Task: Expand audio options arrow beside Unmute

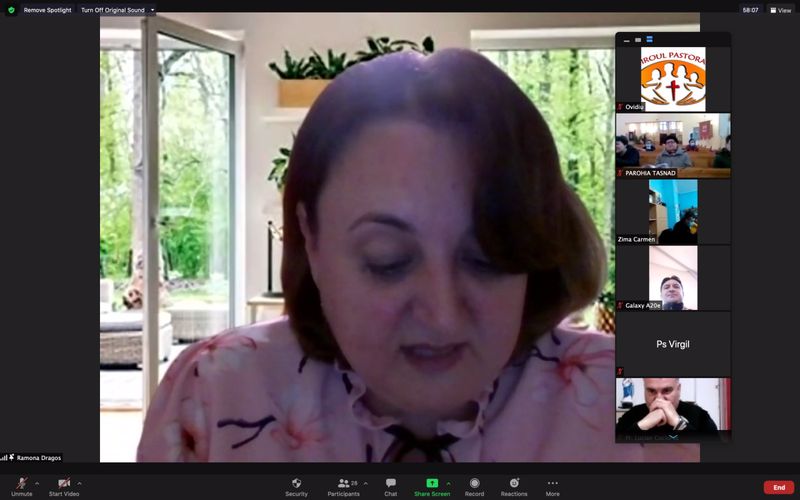Action: point(37,482)
